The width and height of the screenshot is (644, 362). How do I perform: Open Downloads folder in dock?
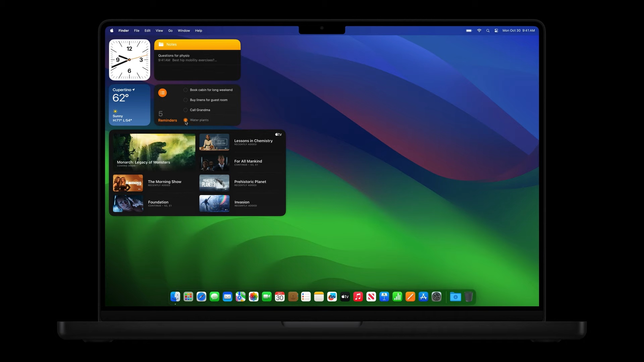point(455,297)
